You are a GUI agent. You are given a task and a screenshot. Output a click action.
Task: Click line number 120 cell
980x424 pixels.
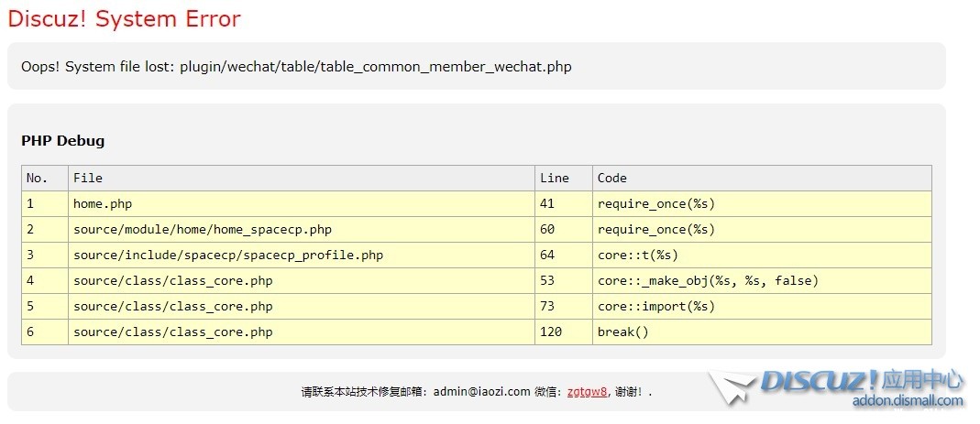point(551,332)
